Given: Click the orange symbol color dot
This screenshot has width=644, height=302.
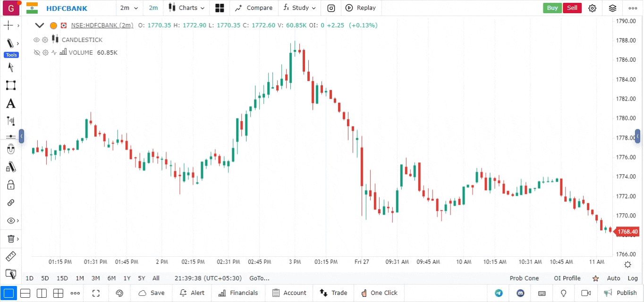Looking at the screenshot, I should pyautogui.click(x=53, y=25).
